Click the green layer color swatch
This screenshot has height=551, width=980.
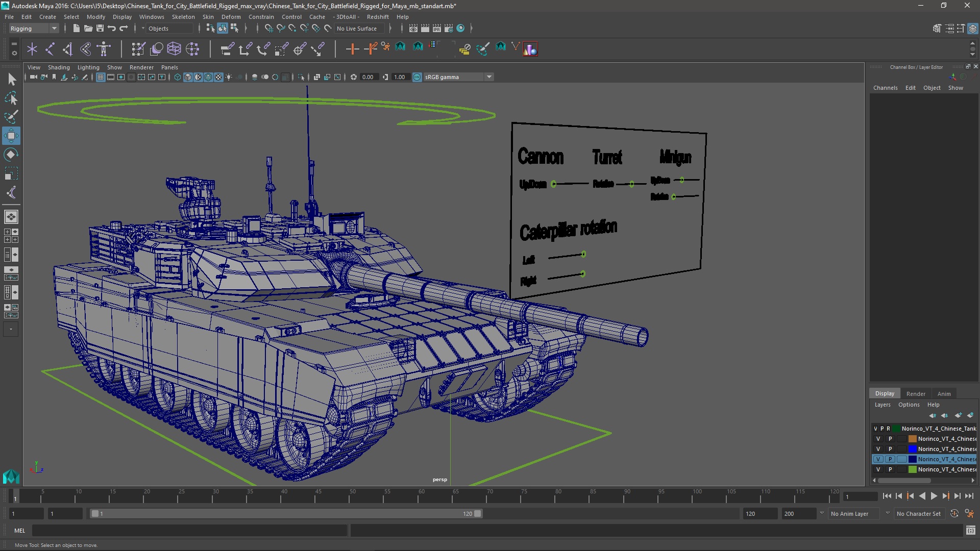click(x=913, y=469)
